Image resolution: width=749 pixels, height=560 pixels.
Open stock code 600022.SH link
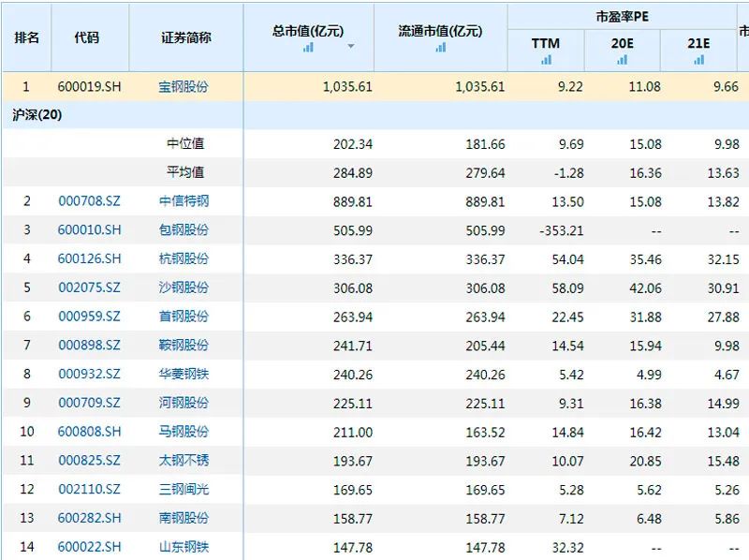89,547
